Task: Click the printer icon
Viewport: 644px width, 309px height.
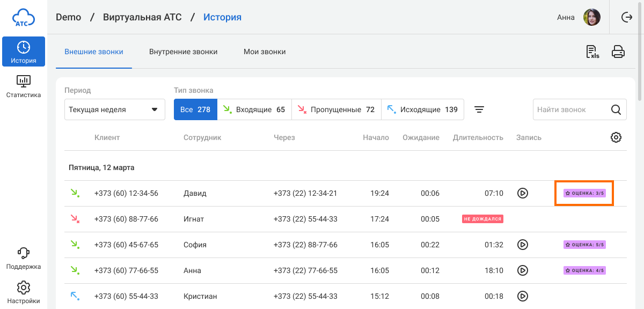Action: 618,52
